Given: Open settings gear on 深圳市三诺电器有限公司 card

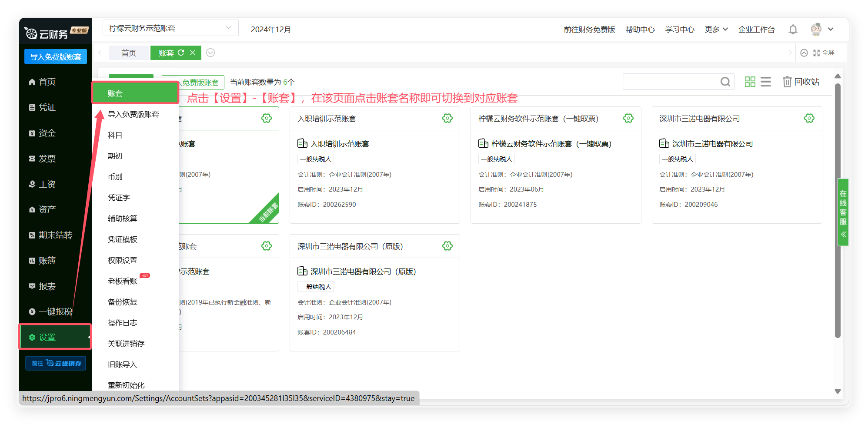Looking at the screenshot, I should click(x=809, y=119).
